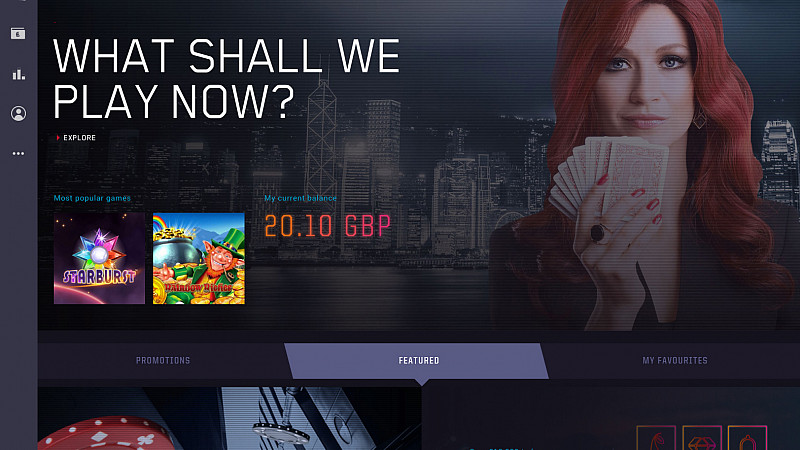The width and height of the screenshot is (800, 450).
Task: Click the 20.10 GBP balance amount
Action: tap(328, 226)
